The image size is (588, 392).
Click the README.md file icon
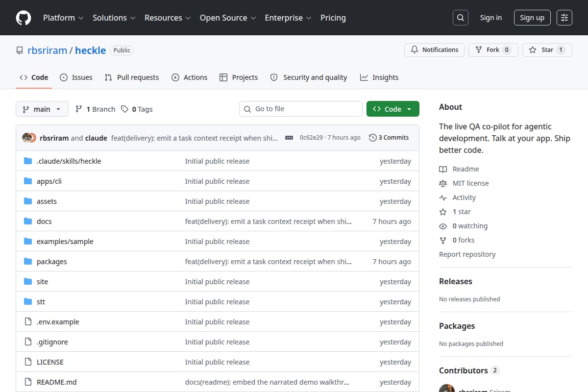click(28, 382)
